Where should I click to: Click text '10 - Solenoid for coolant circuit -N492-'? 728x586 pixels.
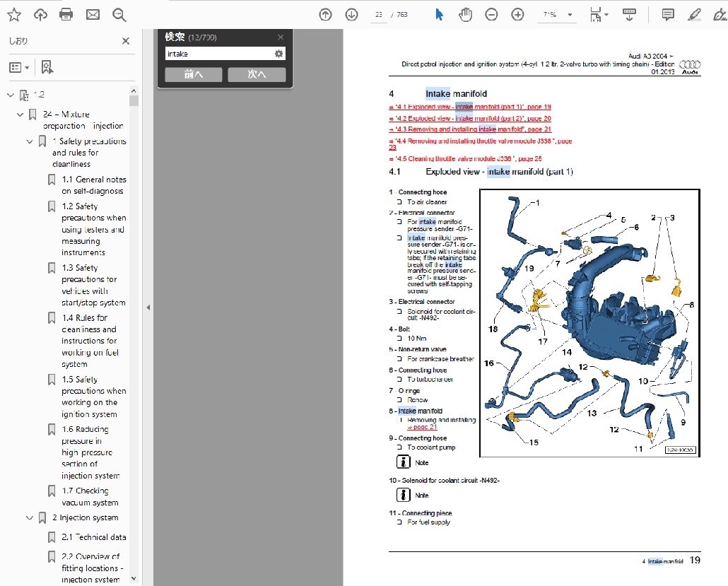[445, 481]
